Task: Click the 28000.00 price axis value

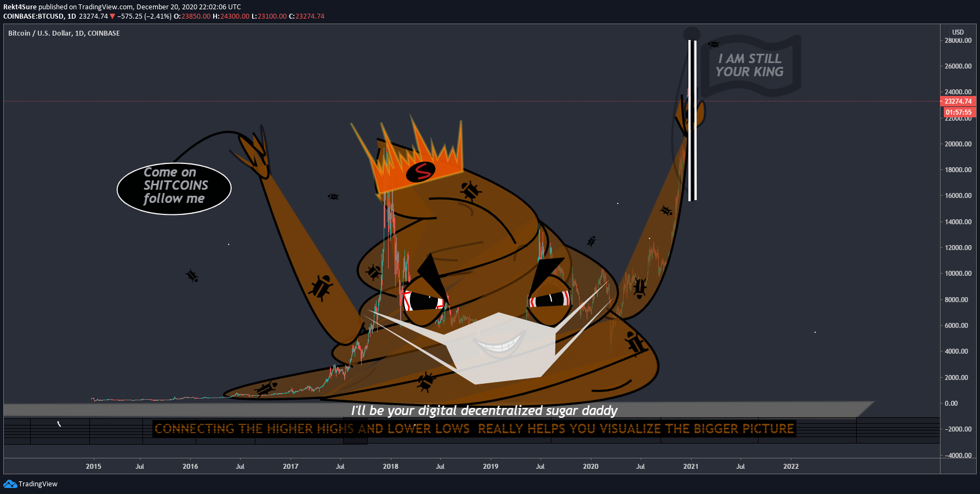Action: (958, 41)
